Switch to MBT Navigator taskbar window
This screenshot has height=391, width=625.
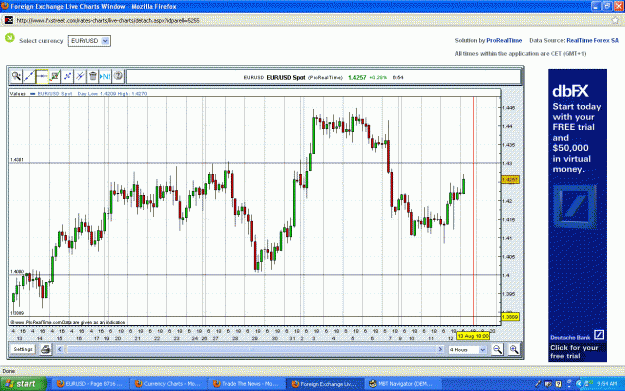[403, 384]
